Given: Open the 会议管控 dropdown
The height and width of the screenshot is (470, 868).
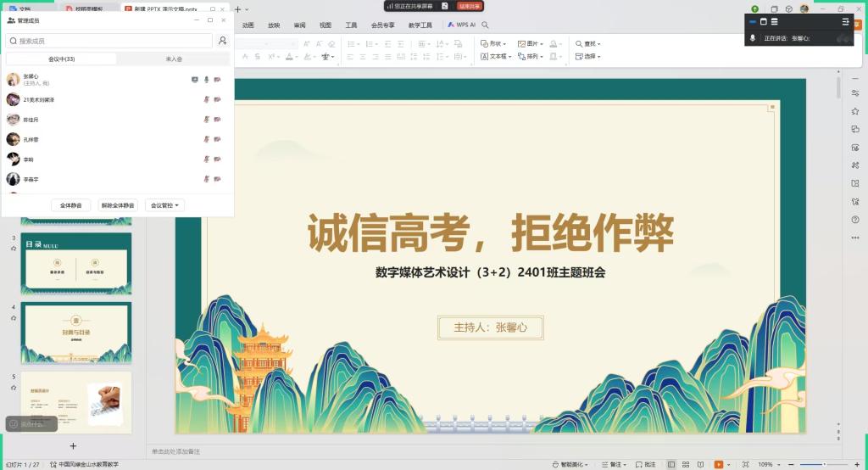Looking at the screenshot, I should (x=164, y=205).
